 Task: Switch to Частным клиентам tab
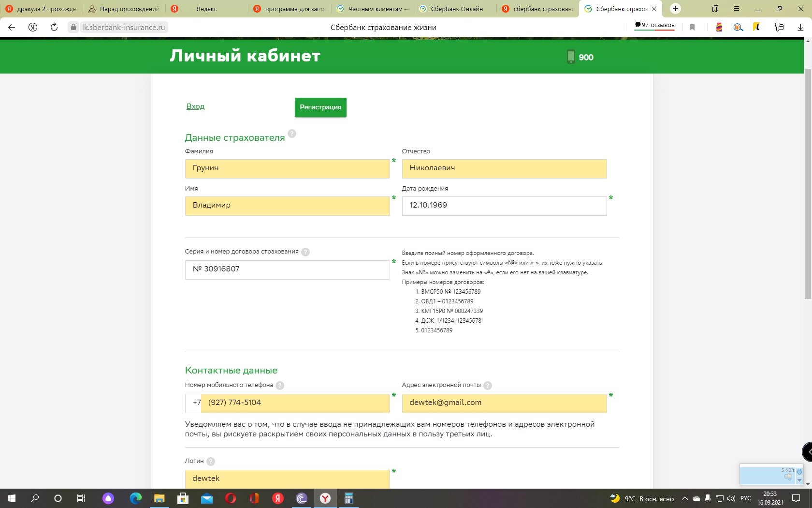(x=373, y=9)
